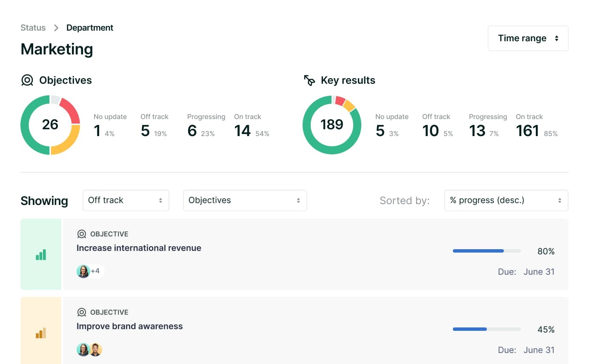Open the Increase international revenue objective

[x=139, y=248]
